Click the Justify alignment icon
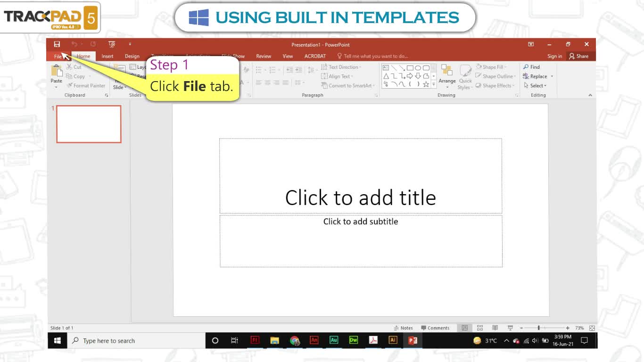 point(286,82)
